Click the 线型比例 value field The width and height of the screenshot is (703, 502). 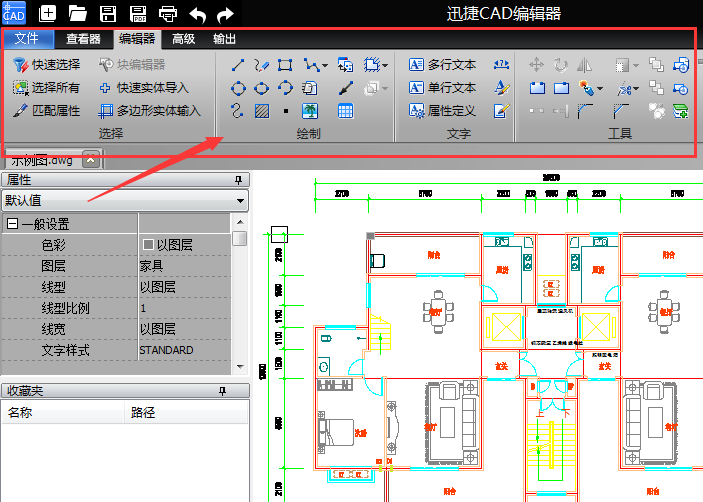tap(184, 308)
